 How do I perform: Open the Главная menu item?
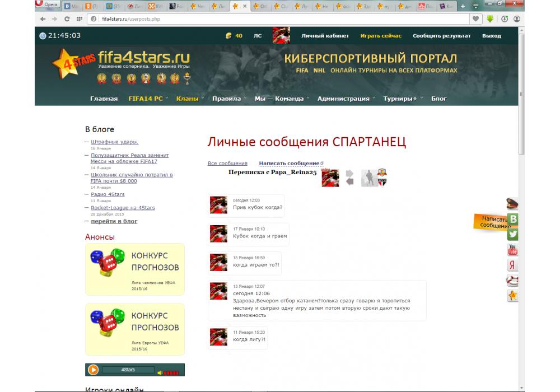tap(104, 99)
